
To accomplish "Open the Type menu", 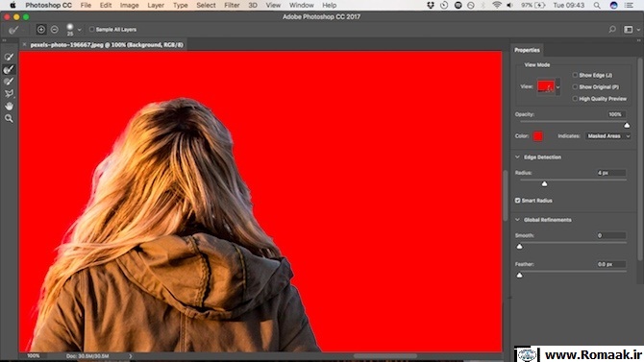I will pos(180,6).
